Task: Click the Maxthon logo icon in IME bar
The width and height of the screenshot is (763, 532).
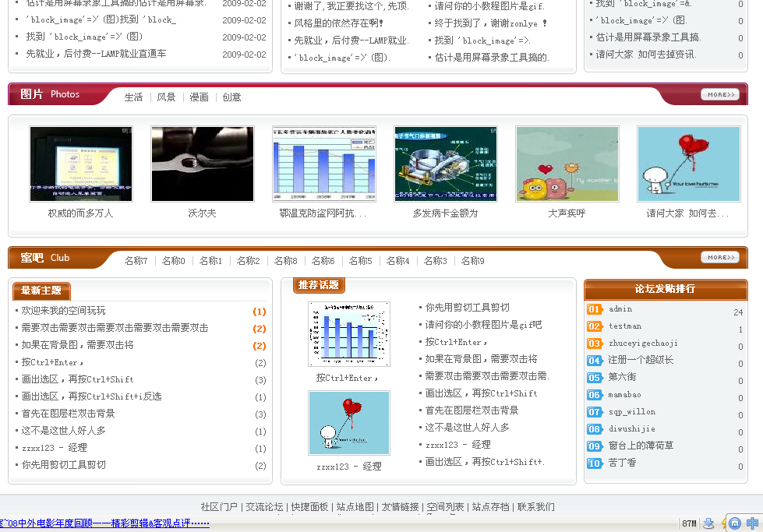Action: click(x=735, y=523)
